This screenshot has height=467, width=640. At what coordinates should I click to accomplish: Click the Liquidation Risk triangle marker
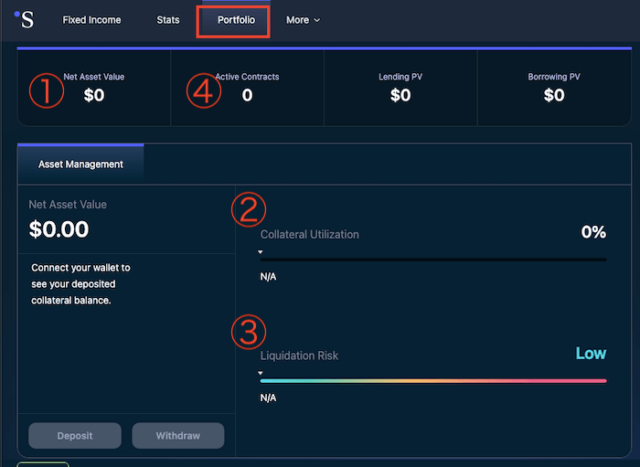coord(261,373)
